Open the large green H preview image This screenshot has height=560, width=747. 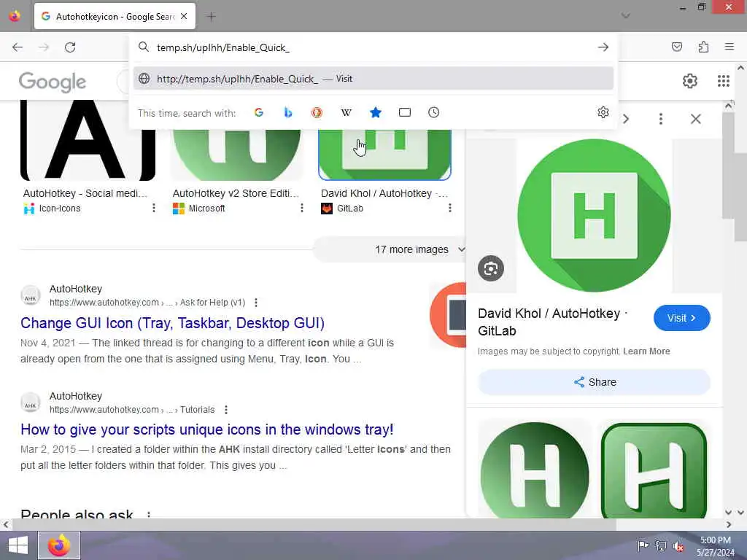tap(594, 215)
